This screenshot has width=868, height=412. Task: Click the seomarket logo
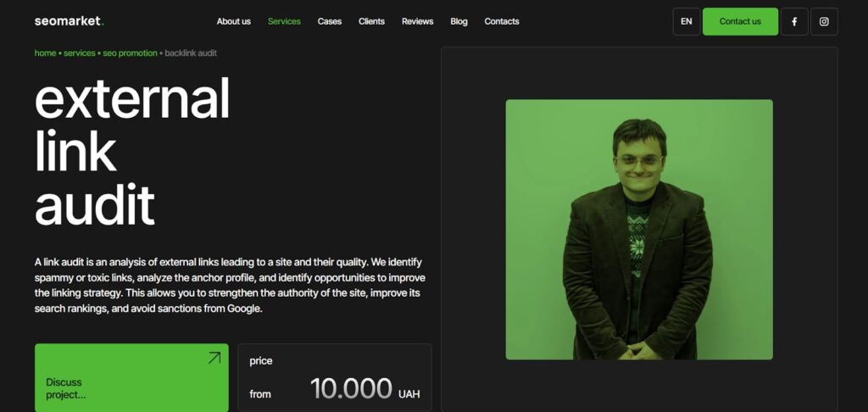pyautogui.click(x=70, y=21)
